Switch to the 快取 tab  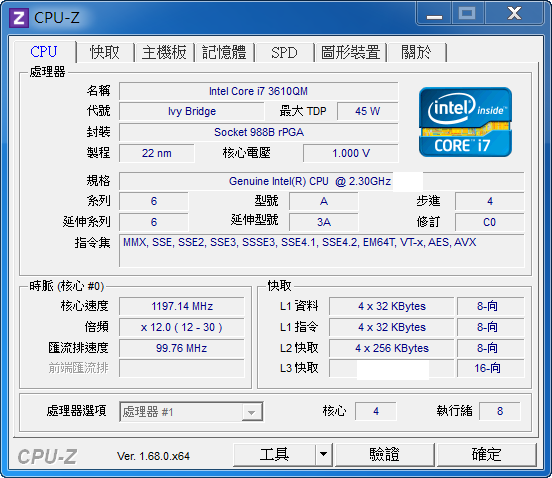click(x=105, y=52)
